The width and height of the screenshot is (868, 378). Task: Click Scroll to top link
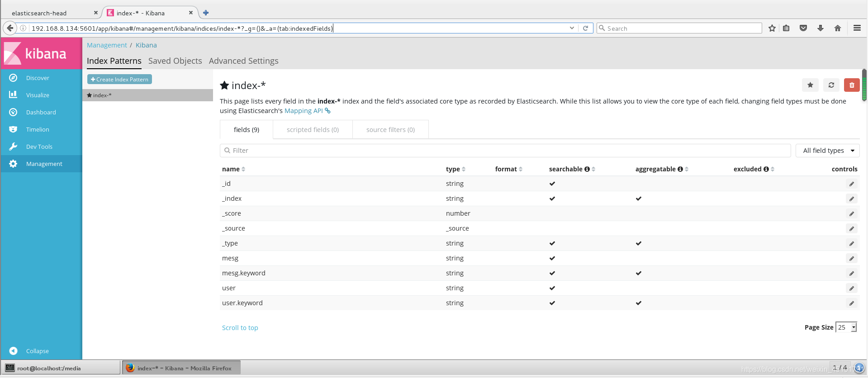(240, 328)
